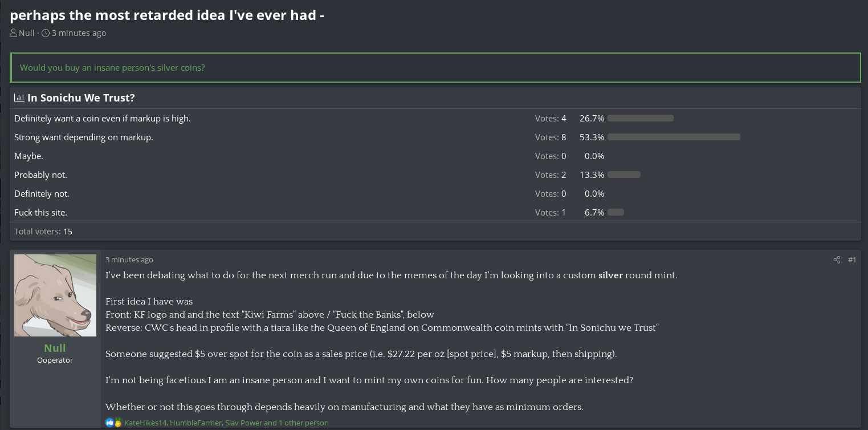Click the medal reaction icon under the post
Viewport: 868px width, 430px height.
coord(118,423)
